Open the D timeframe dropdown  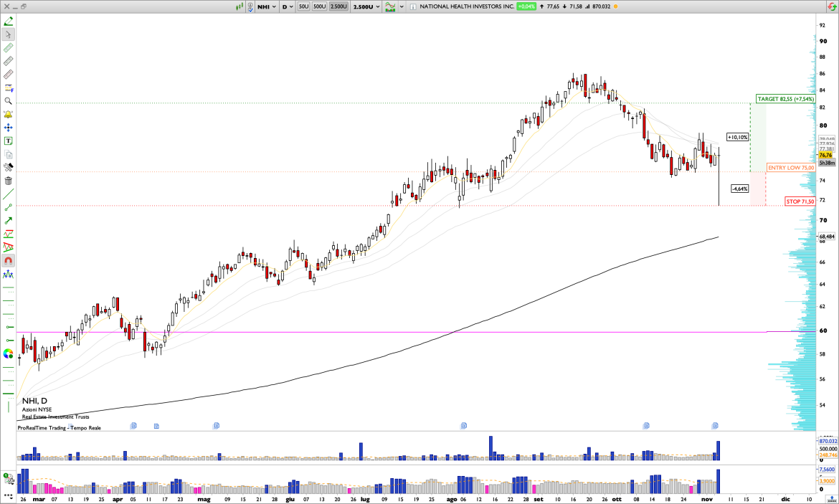(288, 6)
